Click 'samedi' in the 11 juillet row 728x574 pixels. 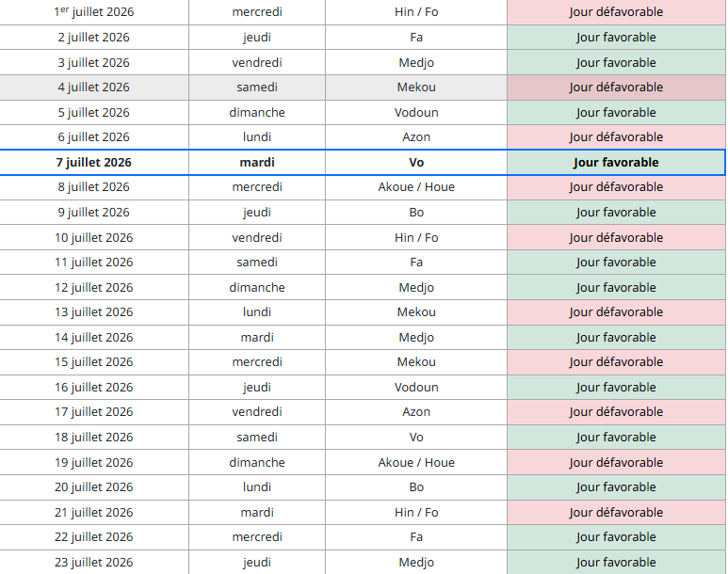tap(257, 263)
